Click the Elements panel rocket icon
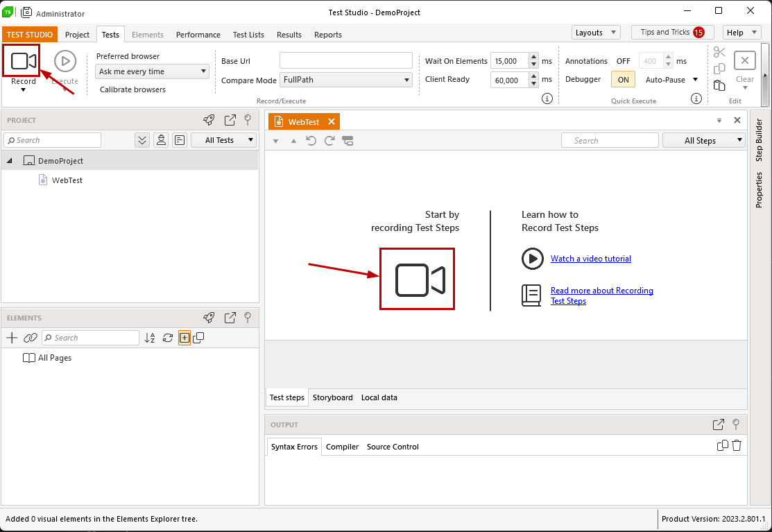772x532 pixels. 209,318
